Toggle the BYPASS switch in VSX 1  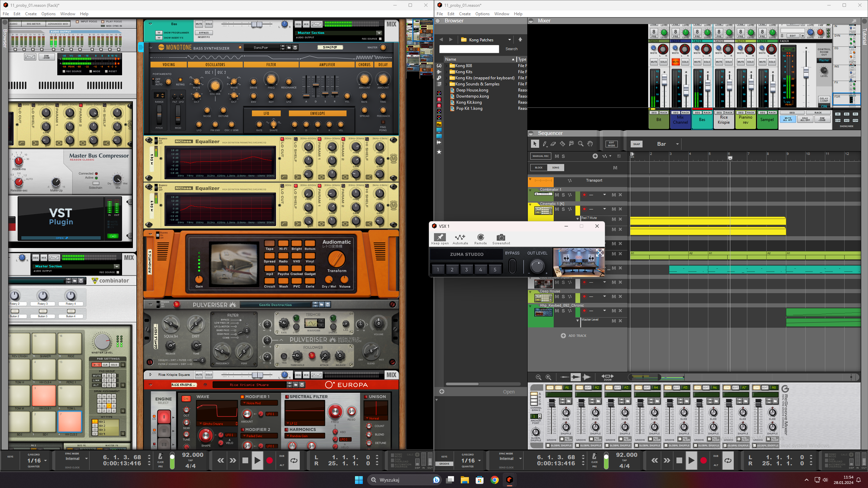(x=512, y=266)
